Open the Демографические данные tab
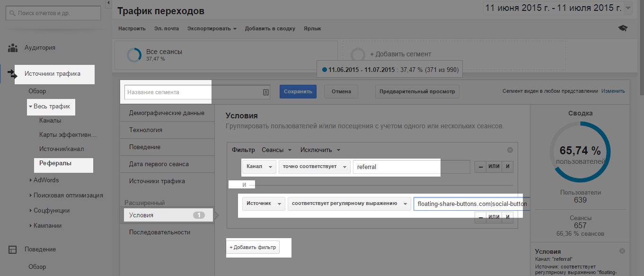The image size is (644, 276). [x=167, y=113]
